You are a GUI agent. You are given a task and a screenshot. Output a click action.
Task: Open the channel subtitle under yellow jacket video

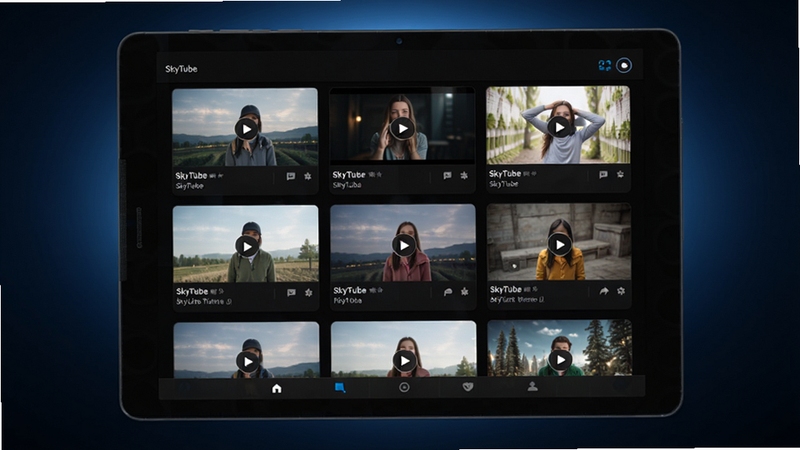tap(517, 299)
